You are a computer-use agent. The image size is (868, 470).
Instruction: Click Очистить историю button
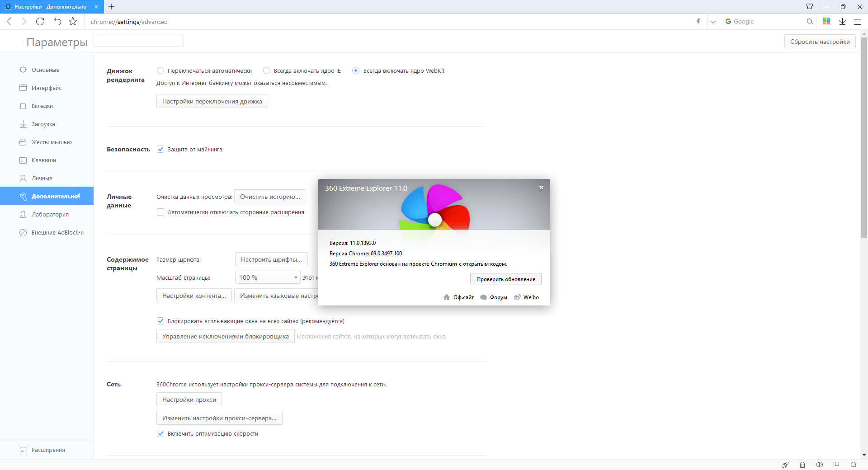270,197
